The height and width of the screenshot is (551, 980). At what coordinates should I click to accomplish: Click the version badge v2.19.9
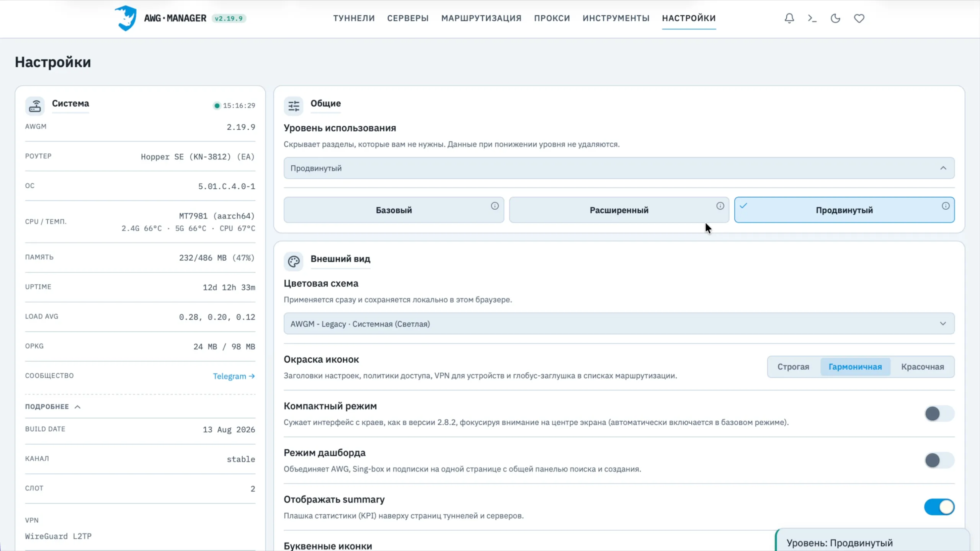229,18
